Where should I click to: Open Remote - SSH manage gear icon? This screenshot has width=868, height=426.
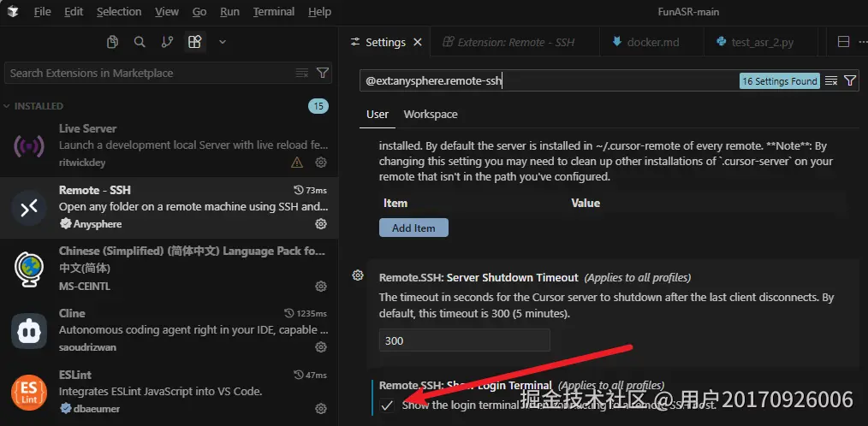320,223
